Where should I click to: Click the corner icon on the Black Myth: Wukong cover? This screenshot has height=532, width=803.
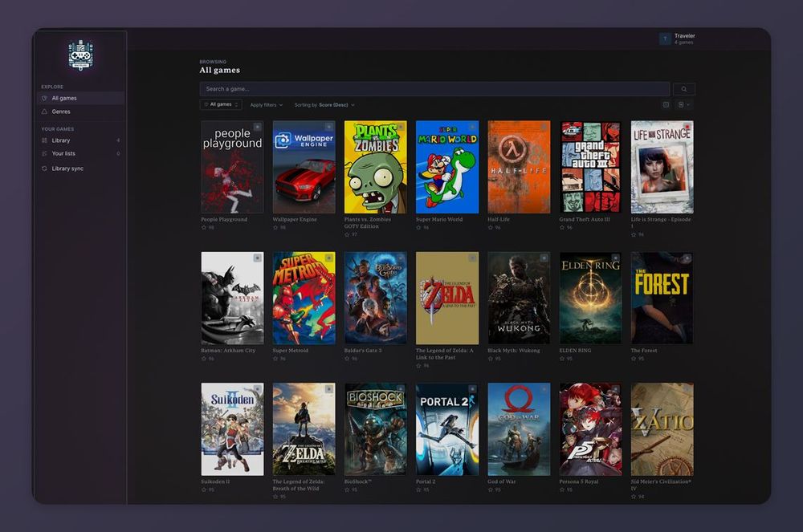click(x=544, y=258)
